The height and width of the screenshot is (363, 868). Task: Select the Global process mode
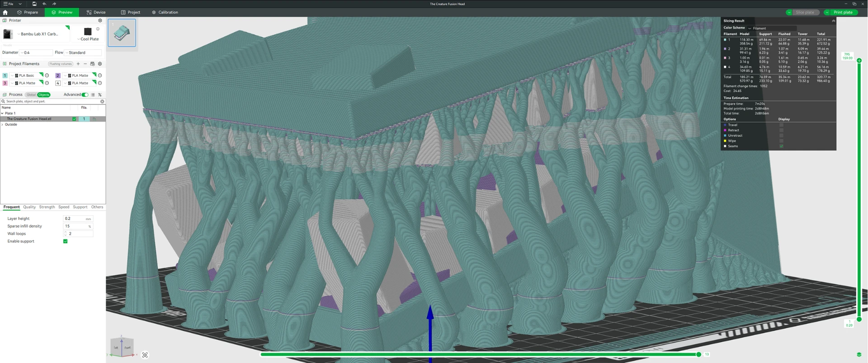[x=31, y=94]
